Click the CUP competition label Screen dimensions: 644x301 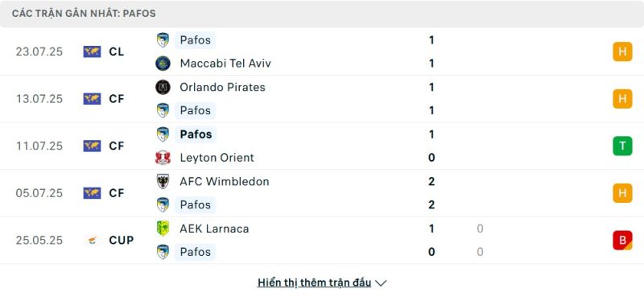pos(122,240)
